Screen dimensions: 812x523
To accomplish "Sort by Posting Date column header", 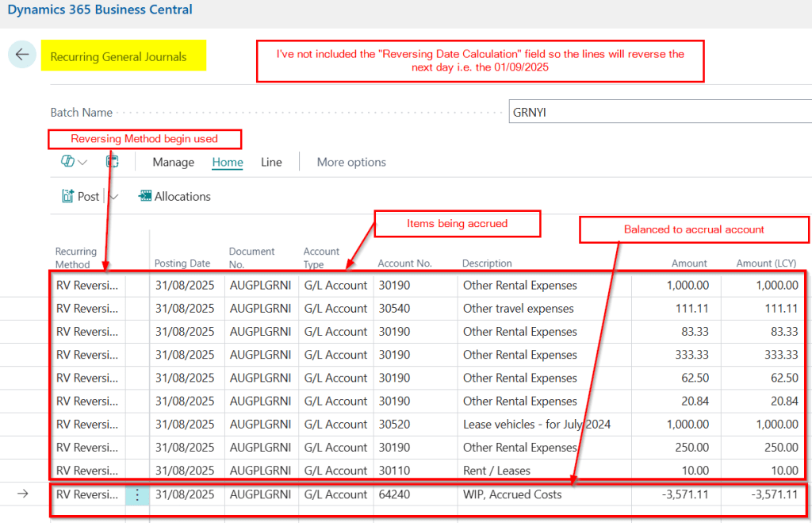I will pyautogui.click(x=182, y=263).
